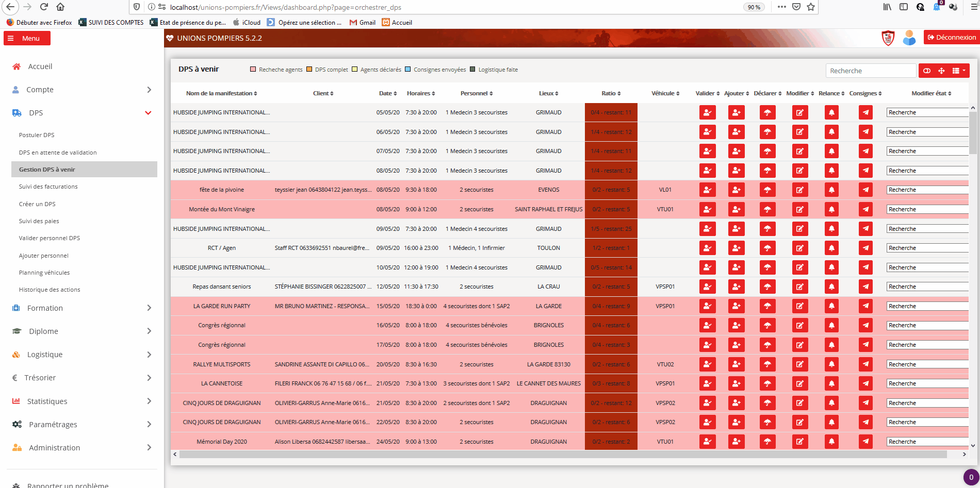Open Suivi des facturations in the DPS menu
This screenshot has width=980, height=488.
tap(48, 187)
